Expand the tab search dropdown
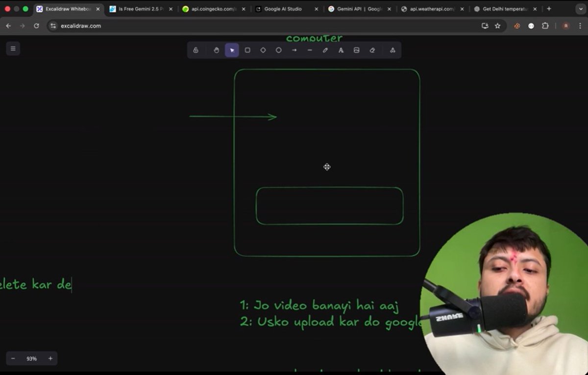This screenshot has height=375, width=588. pos(580,9)
